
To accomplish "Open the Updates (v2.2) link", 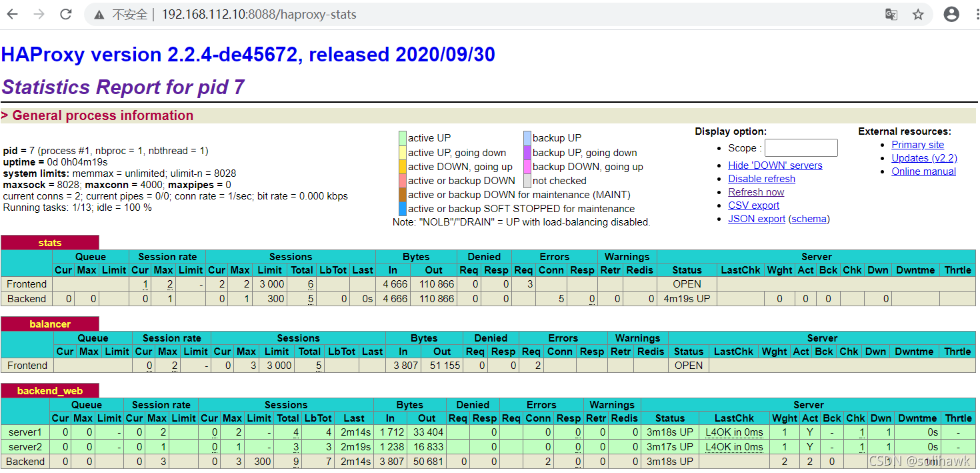I will (x=924, y=158).
